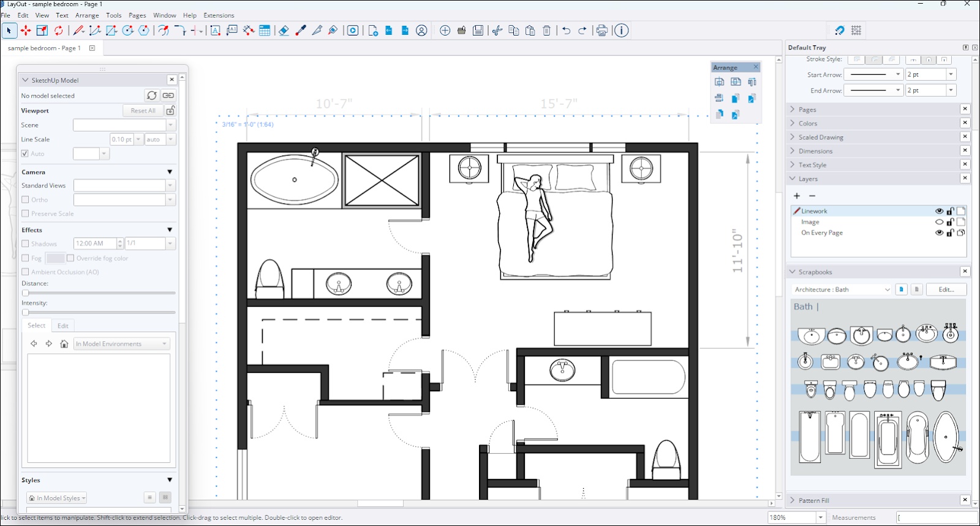The image size is (980, 526).
Task: Click the Start Presentation icon
Action: 353,31
